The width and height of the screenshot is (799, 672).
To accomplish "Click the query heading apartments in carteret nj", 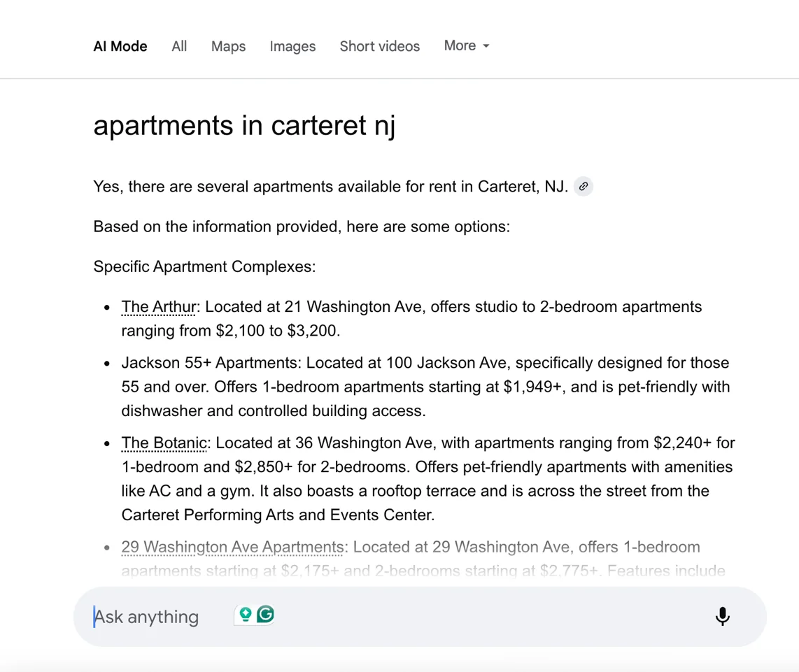I will coord(244,126).
